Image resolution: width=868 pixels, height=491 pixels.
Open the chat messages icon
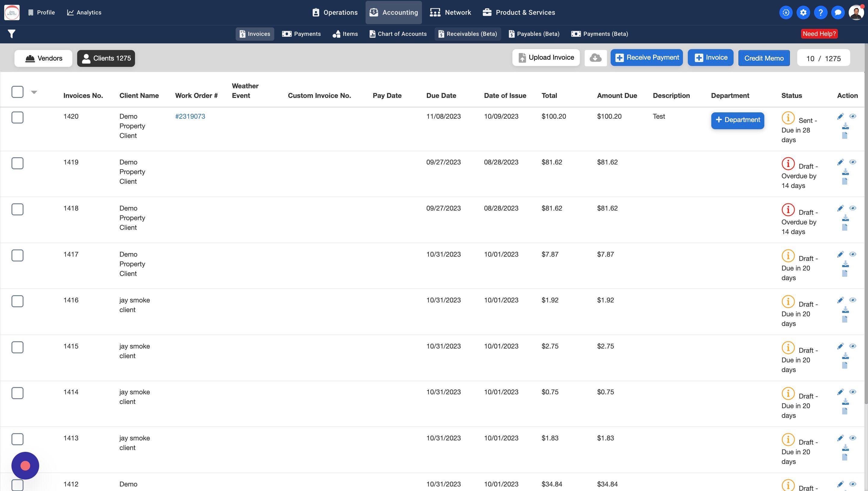click(838, 12)
